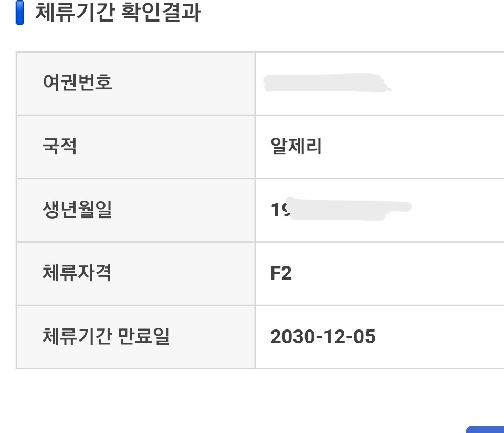Click the middle row showing birth date
This screenshot has height=433, width=504.
252,209
